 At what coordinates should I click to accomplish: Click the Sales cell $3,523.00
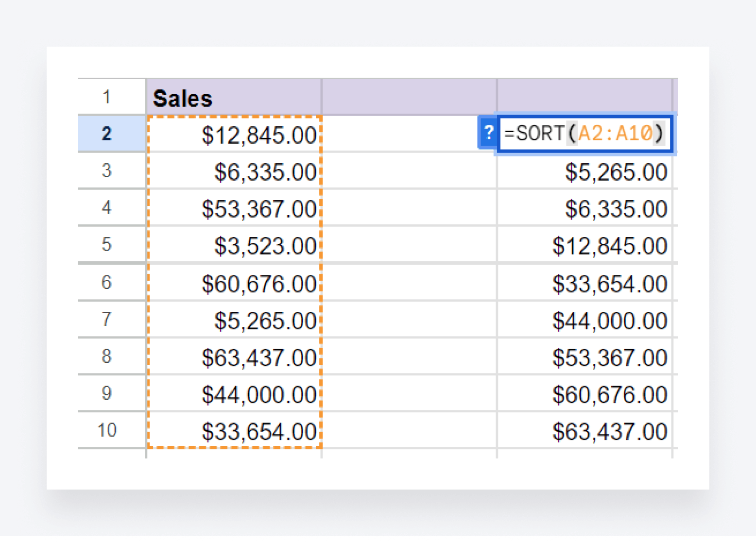(234, 244)
